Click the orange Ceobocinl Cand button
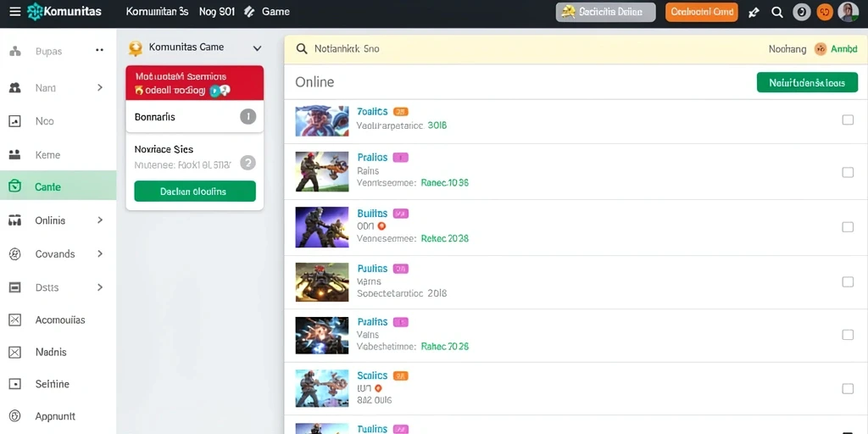Viewport: 868px width, 434px height. point(701,12)
